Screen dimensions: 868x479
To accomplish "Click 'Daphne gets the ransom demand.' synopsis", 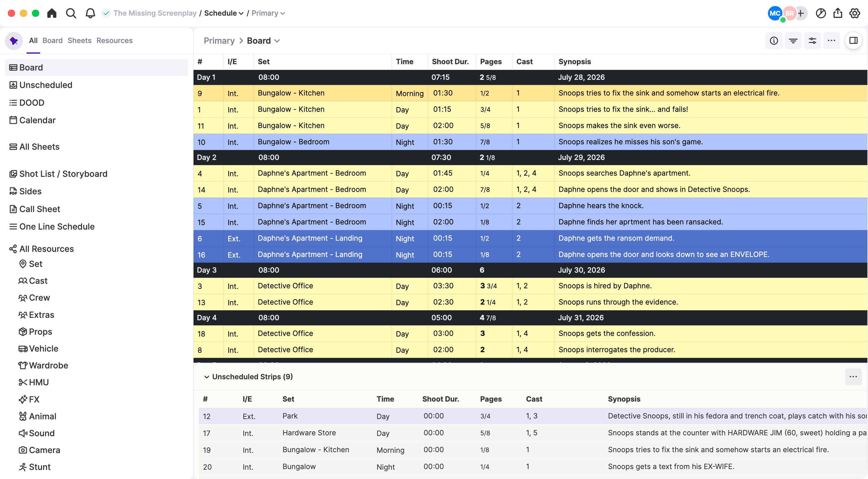I will pyautogui.click(x=616, y=238).
